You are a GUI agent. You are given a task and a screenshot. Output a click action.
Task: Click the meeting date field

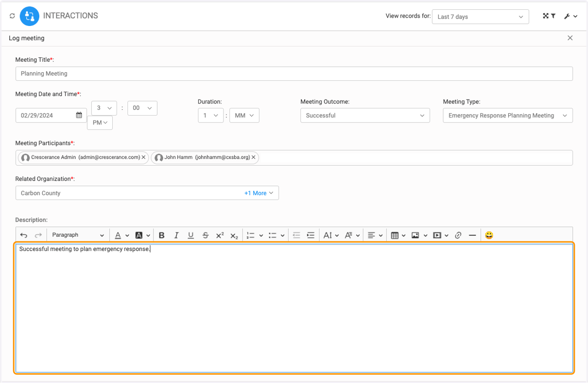click(x=51, y=115)
